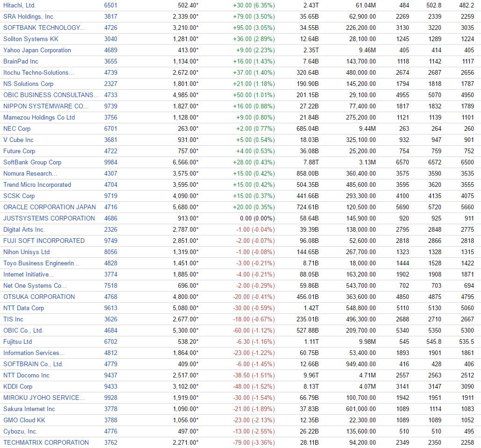
Task: Click Digital Arts Inc. link
Action: click(24, 229)
